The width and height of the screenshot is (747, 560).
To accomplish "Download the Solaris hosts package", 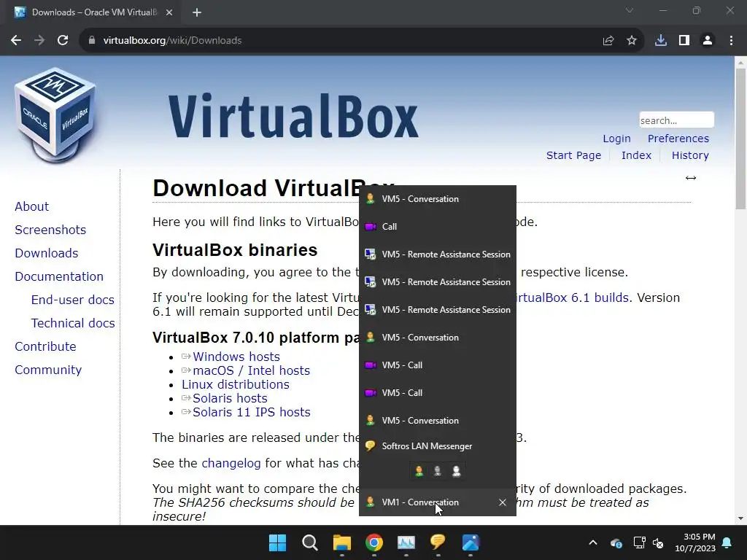I will tap(230, 398).
